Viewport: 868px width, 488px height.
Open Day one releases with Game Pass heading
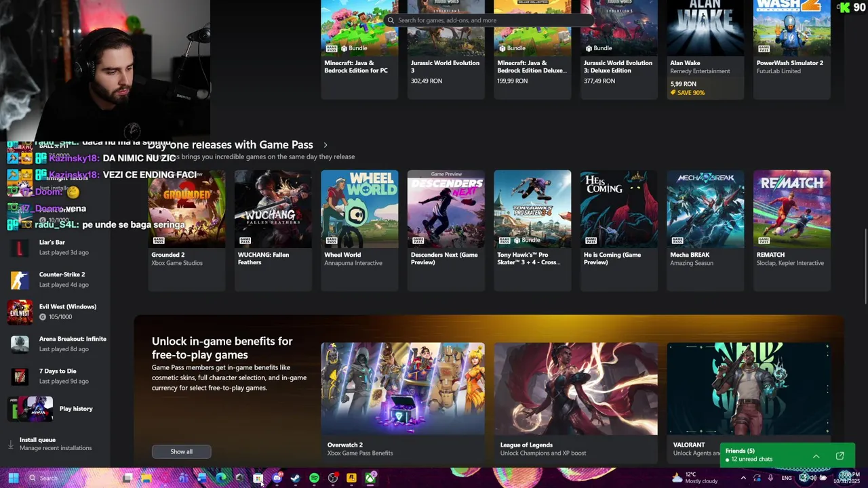[230, 145]
